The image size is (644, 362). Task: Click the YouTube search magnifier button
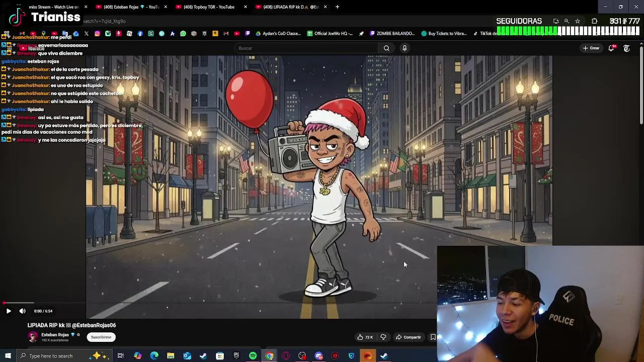point(386,48)
